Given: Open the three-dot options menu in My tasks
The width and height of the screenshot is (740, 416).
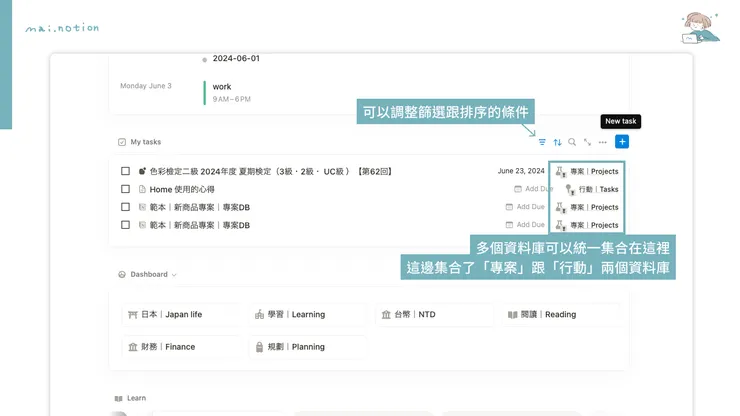Looking at the screenshot, I should 603,142.
